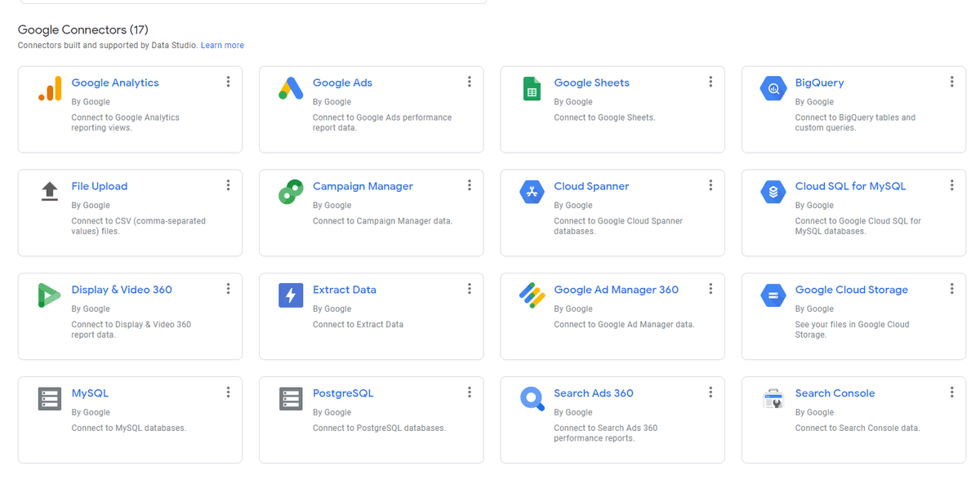Click the MySQL database icon
The width and height of the screenshot is (980, 479).
coord(50,399)
